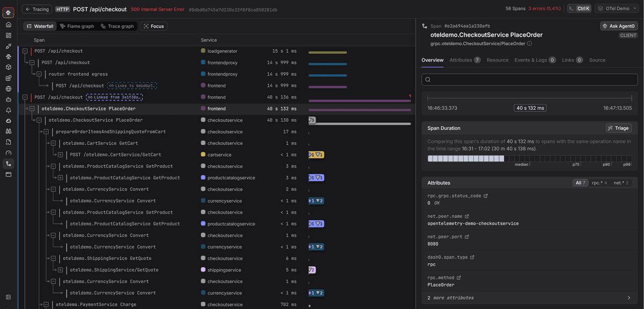
Task: Open the globe icon in the sidebar
Action: (x=8, y=89)
